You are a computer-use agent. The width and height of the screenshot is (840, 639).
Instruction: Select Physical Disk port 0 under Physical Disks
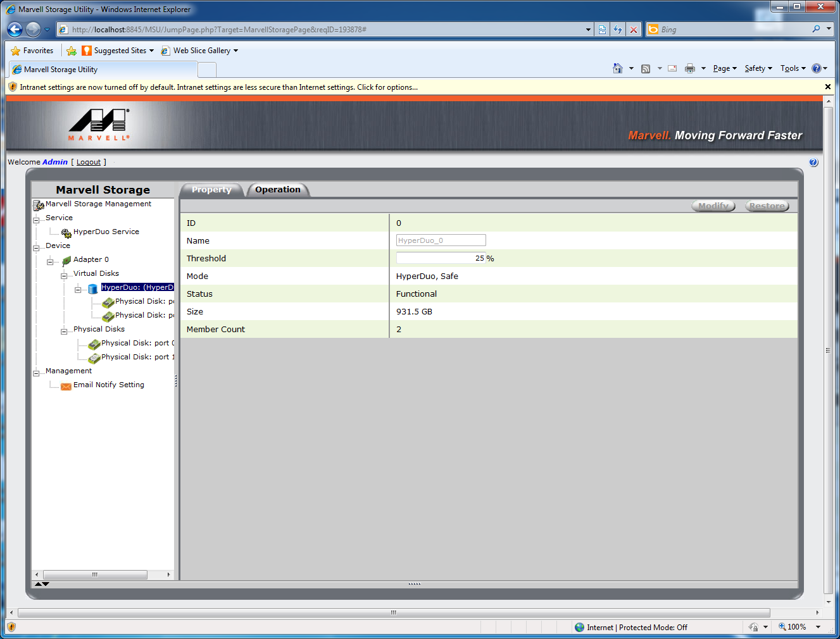pos(138,343)
